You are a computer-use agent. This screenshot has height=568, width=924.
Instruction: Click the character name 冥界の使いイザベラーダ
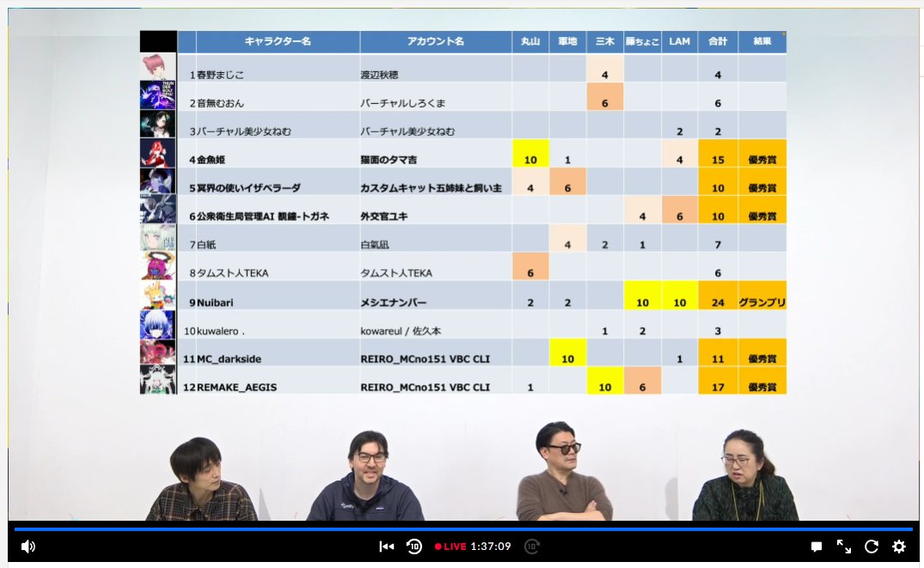pos(248,188)
